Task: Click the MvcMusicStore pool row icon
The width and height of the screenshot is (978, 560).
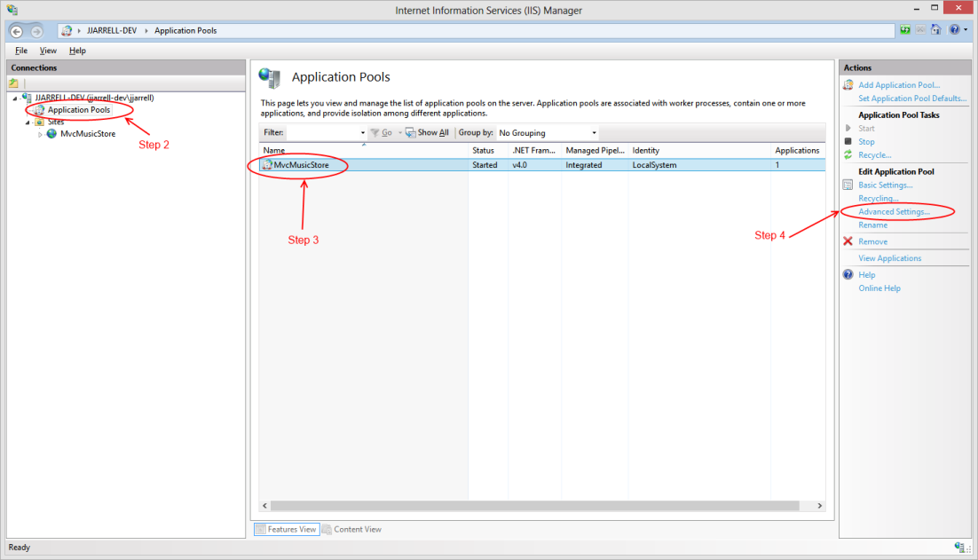Action: click(267, 165)
